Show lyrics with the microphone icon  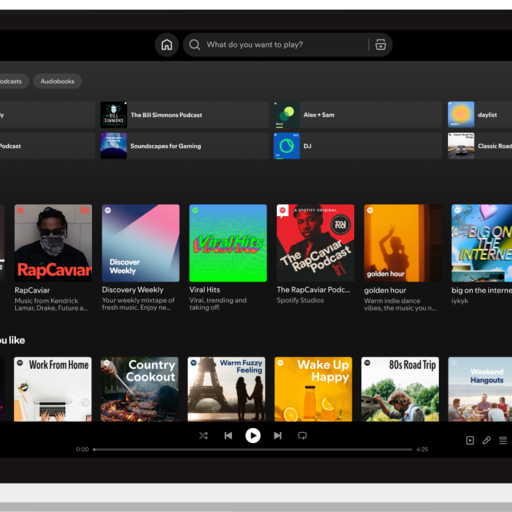486,441
